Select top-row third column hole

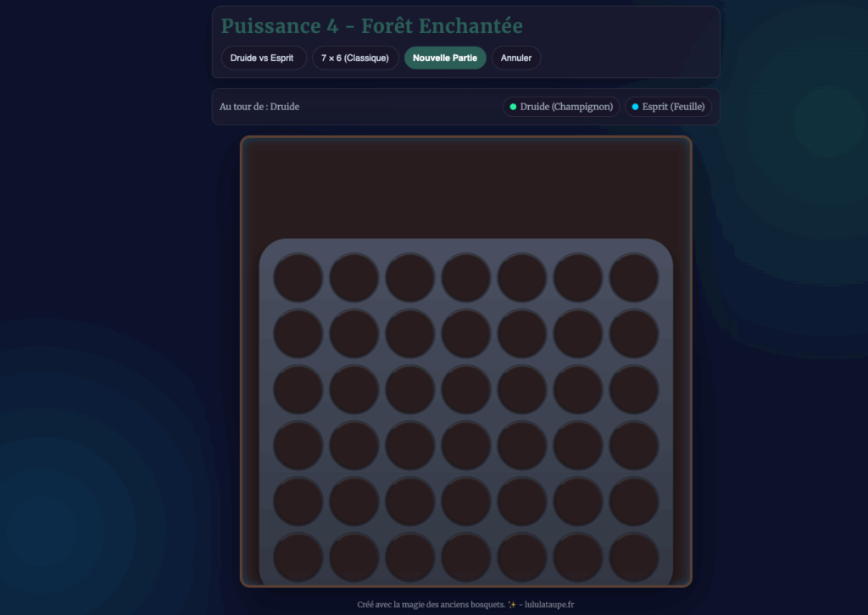[409, 278]
